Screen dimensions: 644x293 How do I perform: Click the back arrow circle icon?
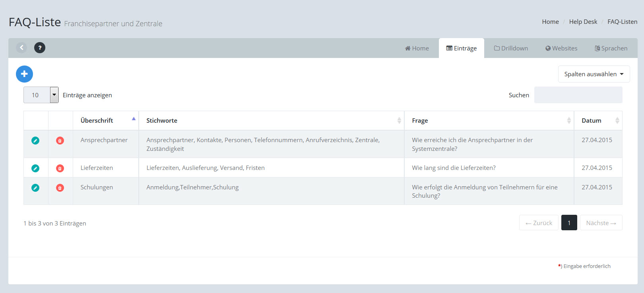coord(21,48)
